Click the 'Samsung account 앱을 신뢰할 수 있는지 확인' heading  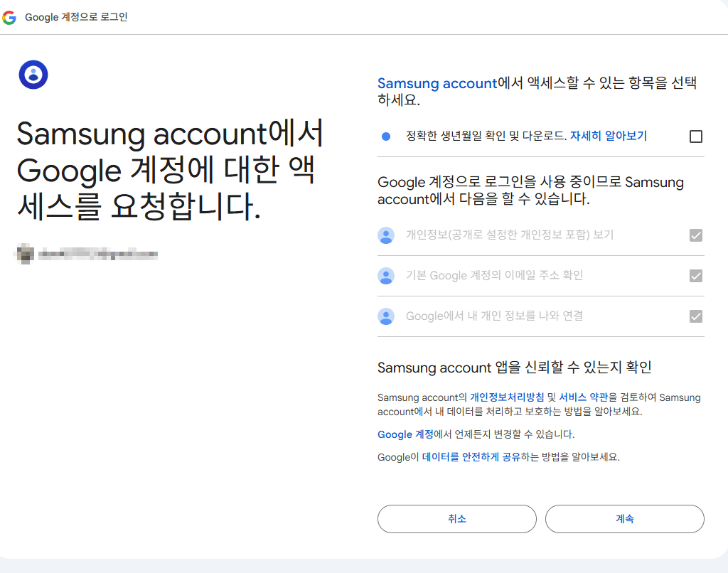pos(515,368)
